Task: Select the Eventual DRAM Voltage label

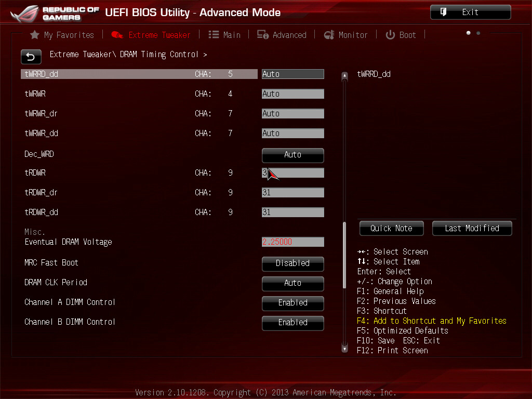Action: (68, 242)
